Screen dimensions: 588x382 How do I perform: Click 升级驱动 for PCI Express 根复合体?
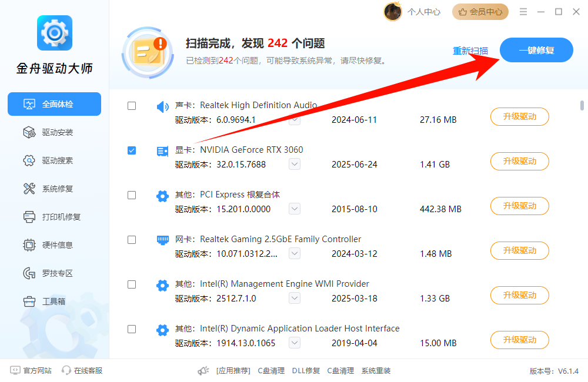(x=520, y=206)
